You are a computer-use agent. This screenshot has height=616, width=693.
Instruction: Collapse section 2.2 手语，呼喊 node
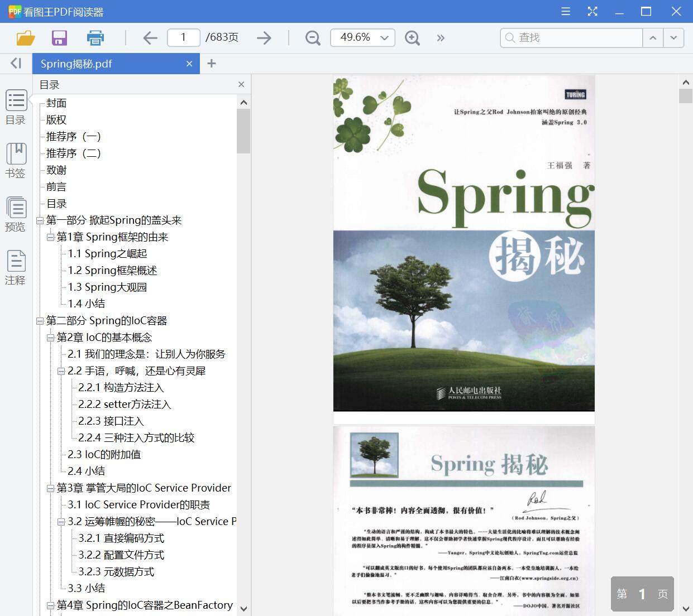(61, 371)
